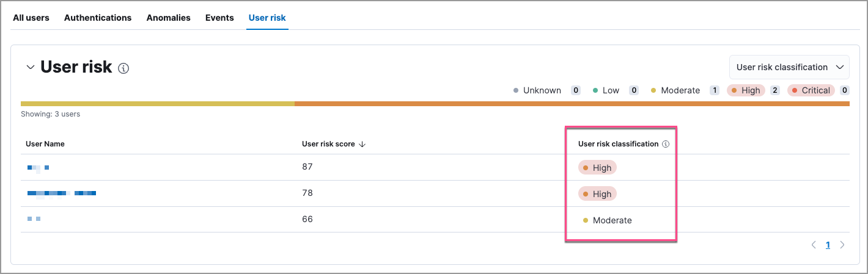868x274 pixels.
Task: Click page number 1 link
Action: tap(828, 245)
